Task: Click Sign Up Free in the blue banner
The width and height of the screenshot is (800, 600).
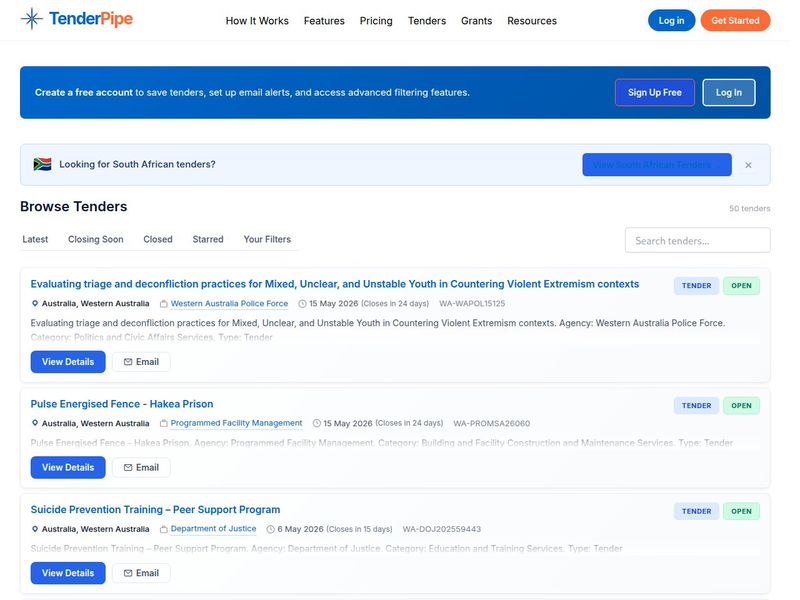Action: (655, 92)
